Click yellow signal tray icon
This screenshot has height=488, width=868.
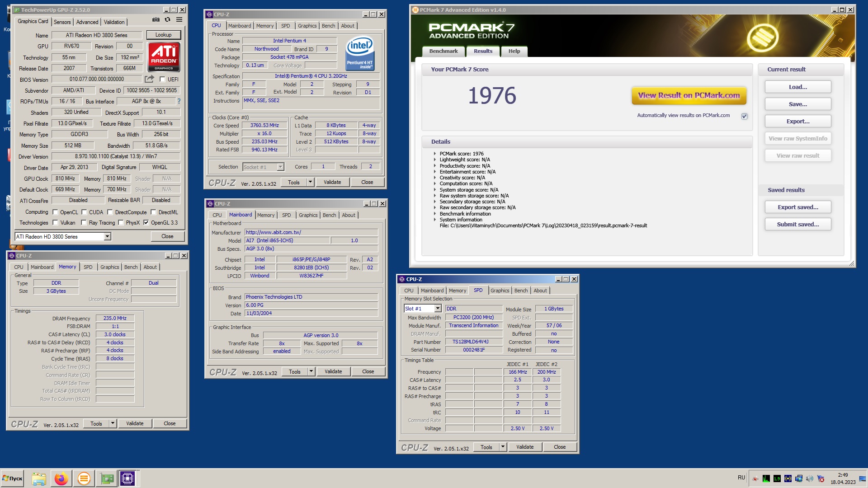point(788,479)
